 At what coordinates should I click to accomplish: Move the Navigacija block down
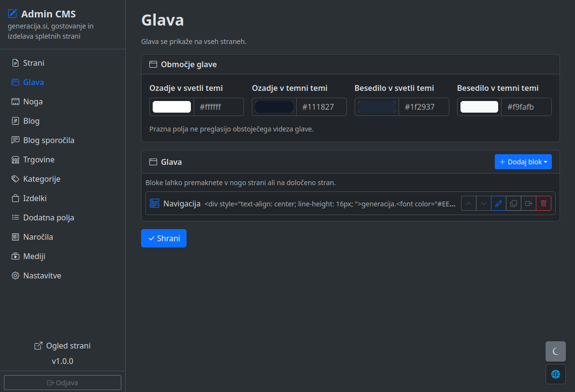pyautogui.click(x=484, y=203)
